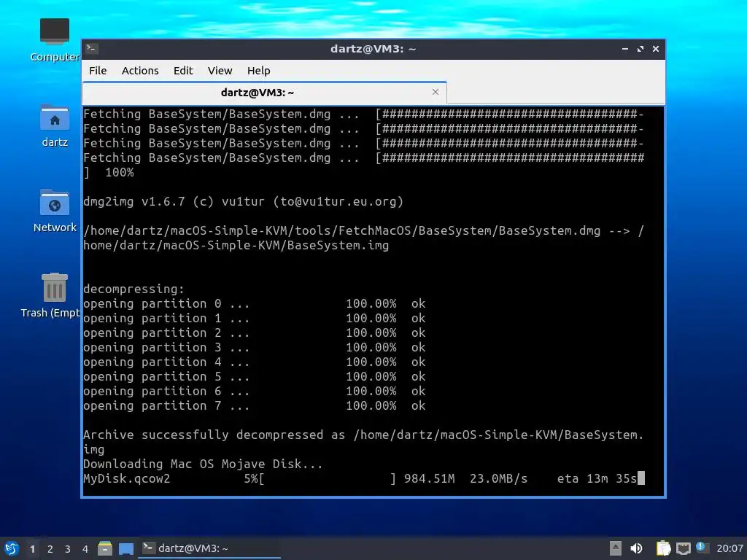Open the removable media eject tray icon
This screenshot has height=560, width=747.
pos(616,548)
